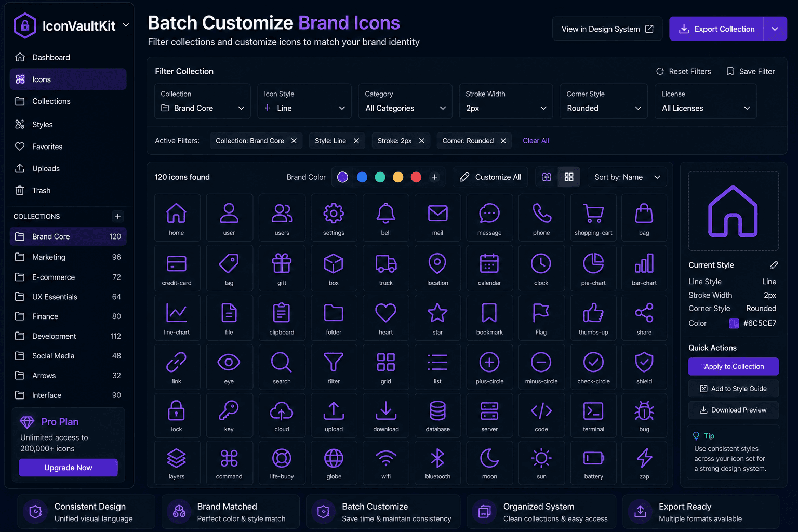This screenshot has height=532, width=798.
Task: Edit current style with pencil icon
Action: click(x=774, y=265)
